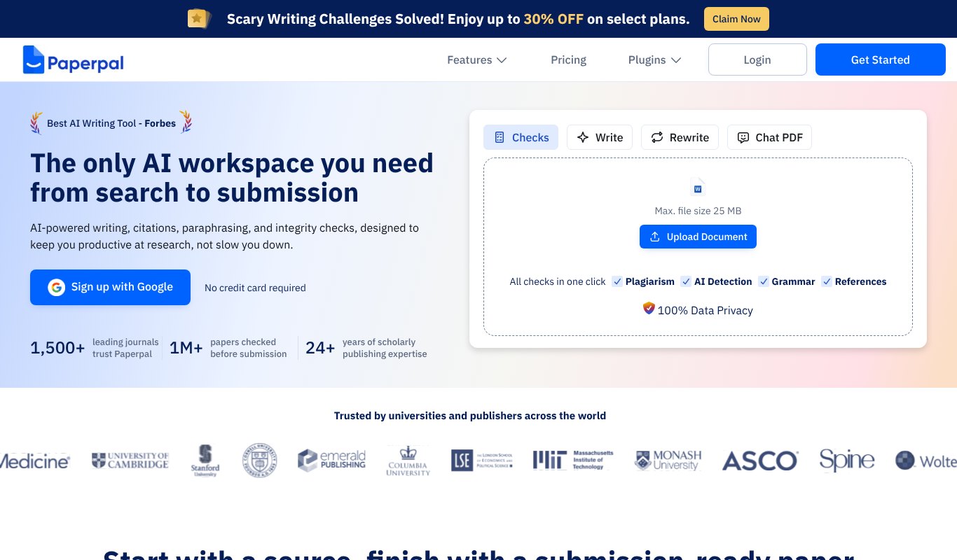Click the Paperpal logo

[73, 60]
